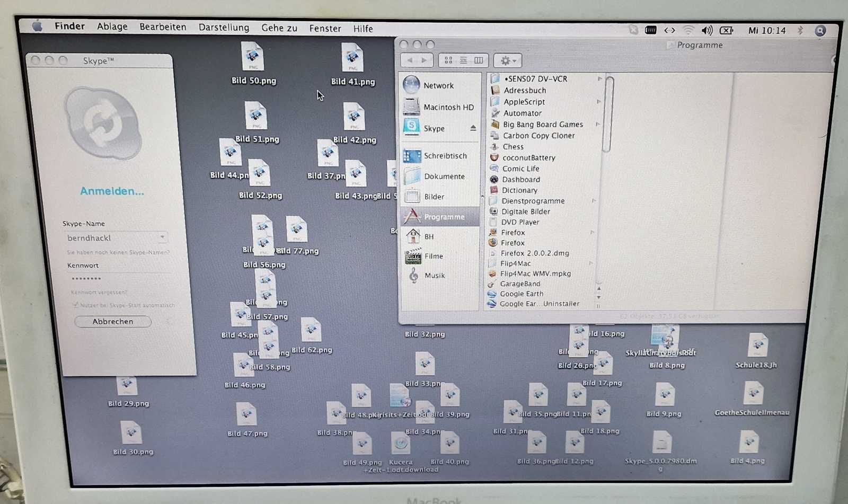Open the Darstellung menu
The image size is (848, 504).
click(x=224, y=28)
